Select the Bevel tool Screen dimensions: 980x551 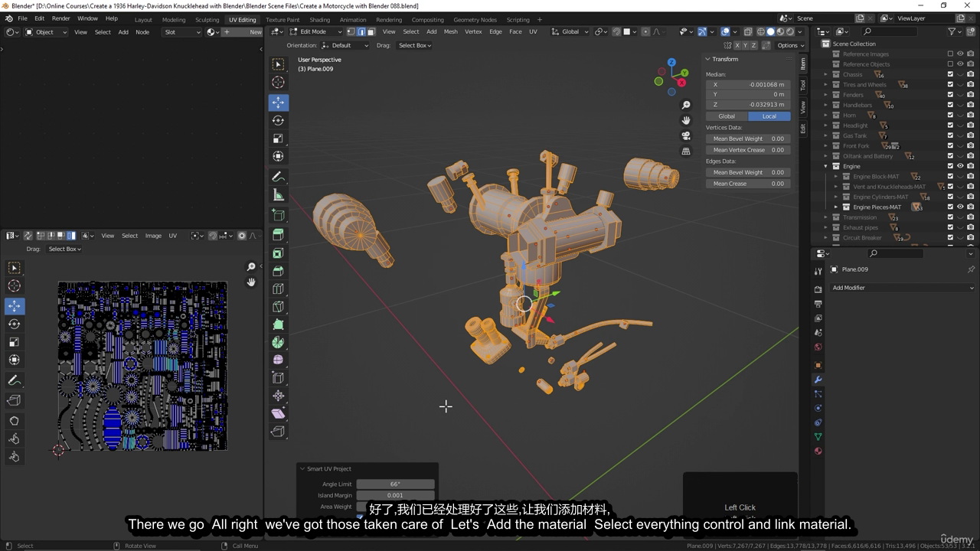pyautogui.click(x=278, y=271)
